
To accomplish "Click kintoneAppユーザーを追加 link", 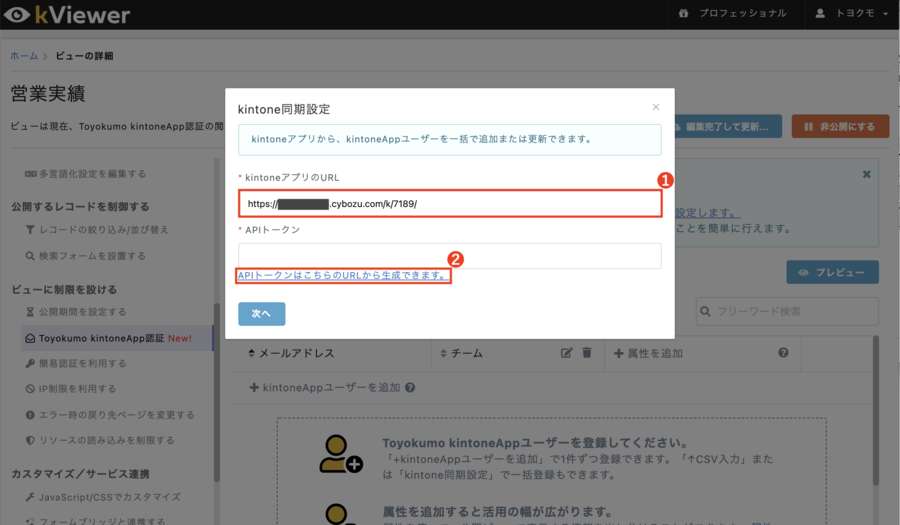I will (x=324, y=388).
